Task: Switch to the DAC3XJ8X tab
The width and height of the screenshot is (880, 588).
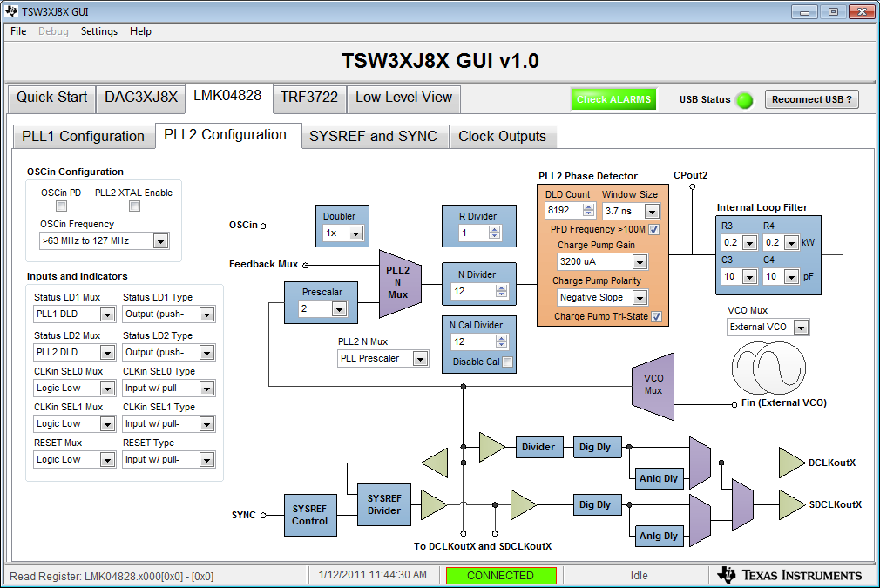Action: coord(141,98)
